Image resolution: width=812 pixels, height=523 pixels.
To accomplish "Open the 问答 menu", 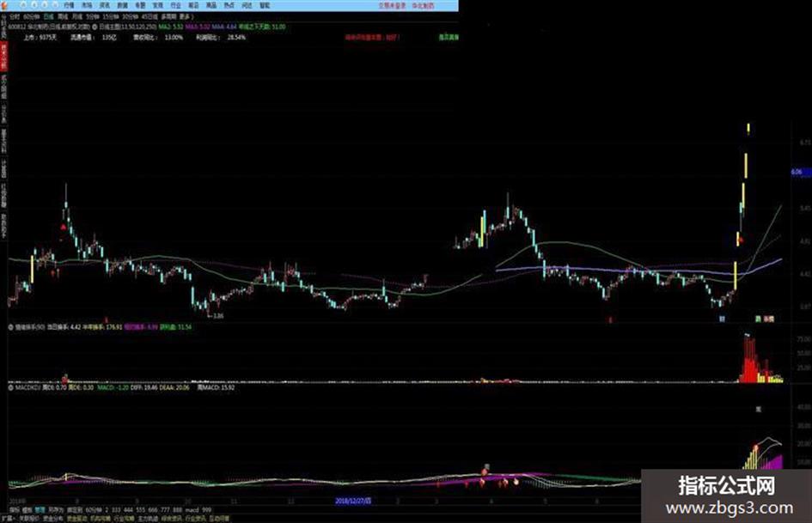I will 247,5.
